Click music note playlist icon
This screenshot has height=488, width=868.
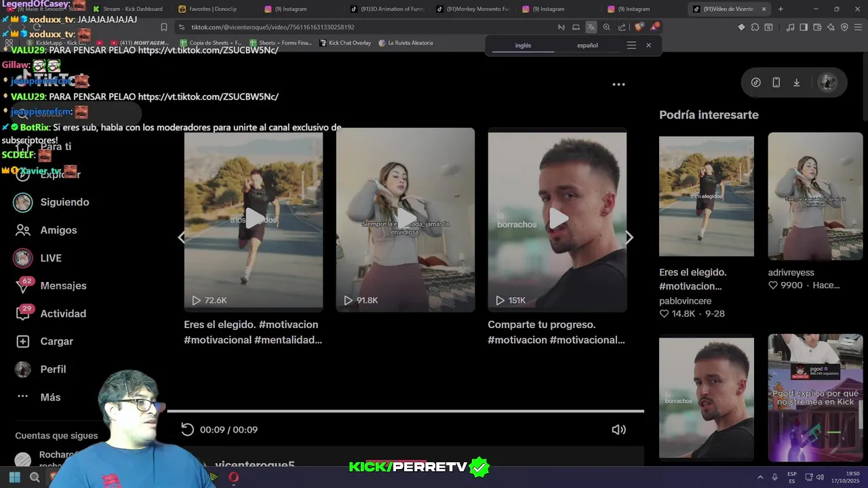pos(790,27)
